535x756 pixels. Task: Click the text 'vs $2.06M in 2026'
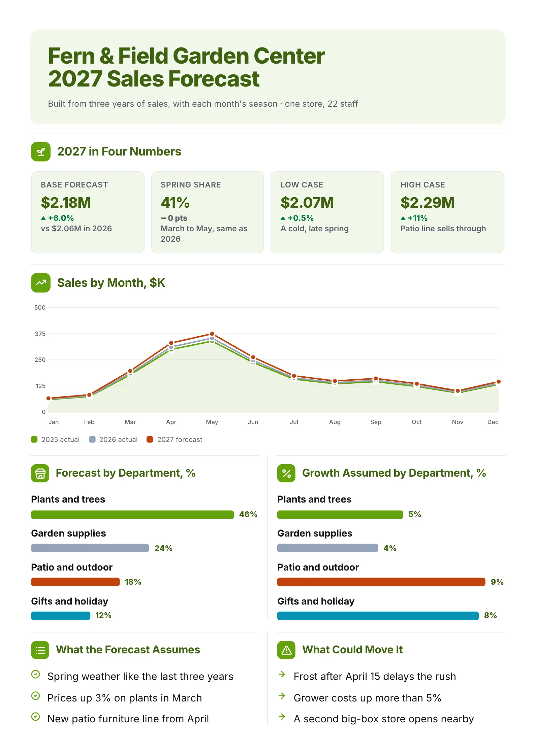pos(76,229)
